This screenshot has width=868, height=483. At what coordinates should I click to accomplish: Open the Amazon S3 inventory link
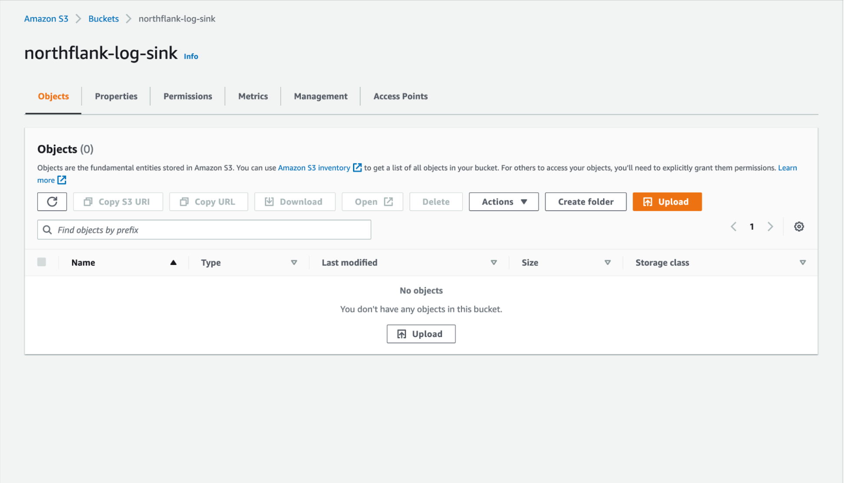[x=314, y=168]
